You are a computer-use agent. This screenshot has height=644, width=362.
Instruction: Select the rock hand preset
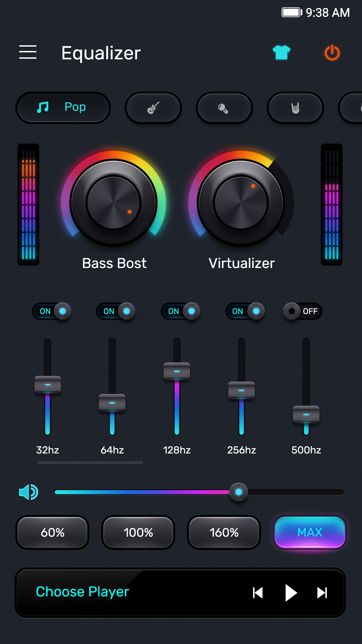[295, 108]
